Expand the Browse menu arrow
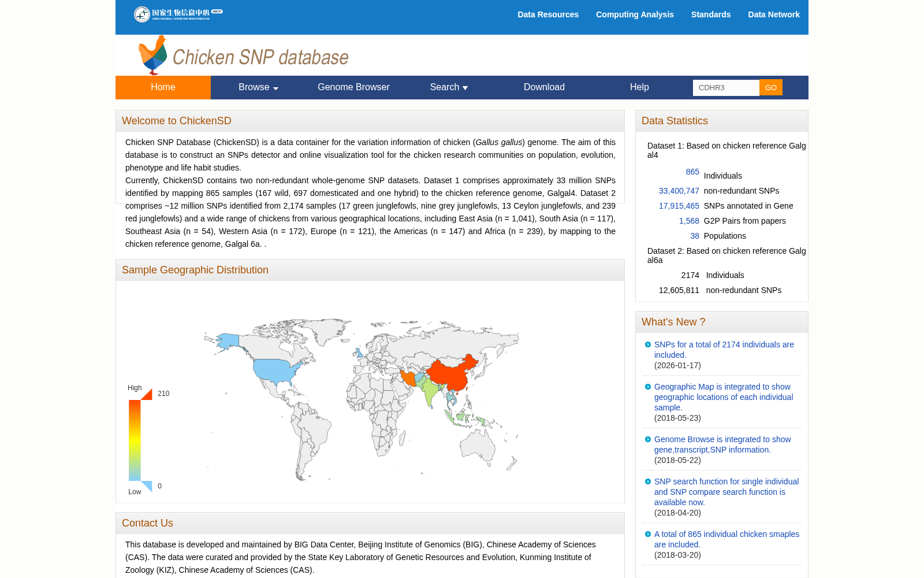924x578 pixels. (x=275, y=88)
